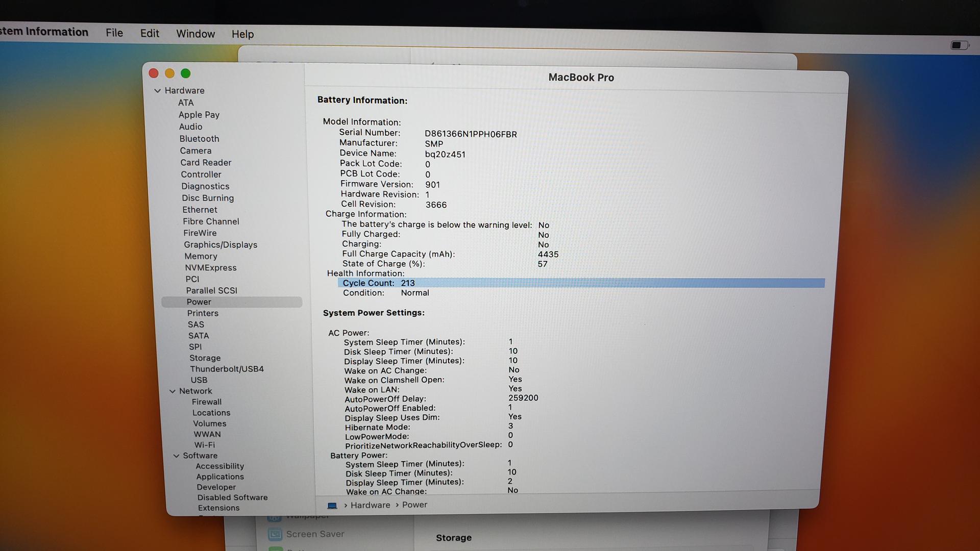Viewport: 980px width, 551px height.
Task: Select SPI in the sidebar
Action: 195,347
